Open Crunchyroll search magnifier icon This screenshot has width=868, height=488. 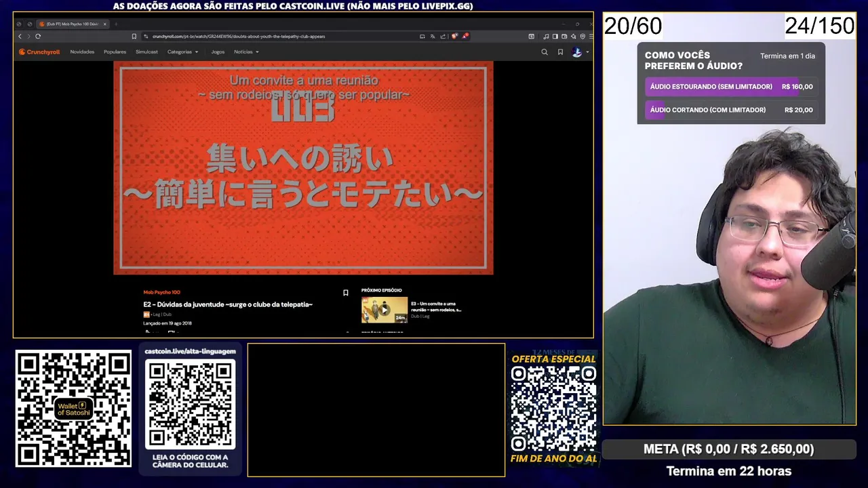coord(544,52)
